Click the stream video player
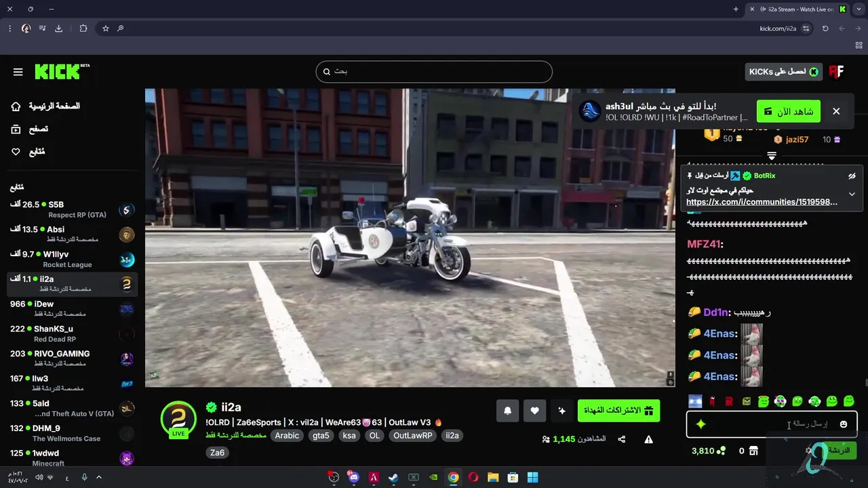 (x=410, y=238)
